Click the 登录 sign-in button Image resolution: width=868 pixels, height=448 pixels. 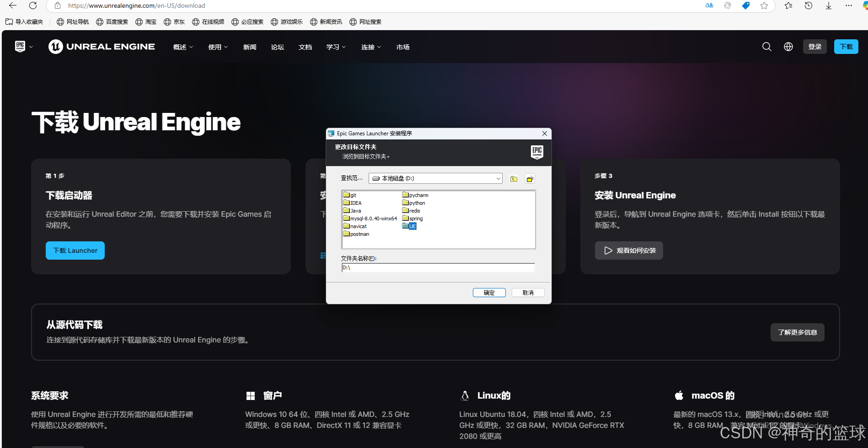coord(815,47)
